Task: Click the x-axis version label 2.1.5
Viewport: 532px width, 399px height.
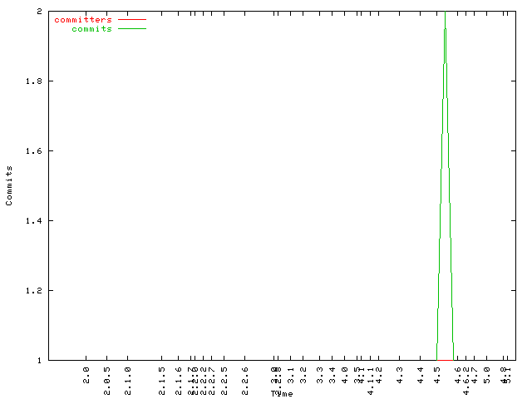Action: (x=162, y=377)
